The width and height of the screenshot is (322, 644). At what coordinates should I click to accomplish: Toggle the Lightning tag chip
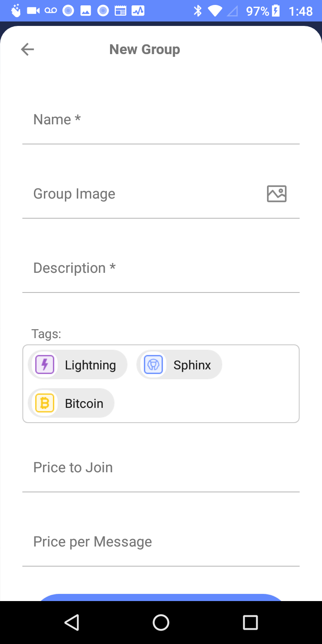(x=90, y=365)
